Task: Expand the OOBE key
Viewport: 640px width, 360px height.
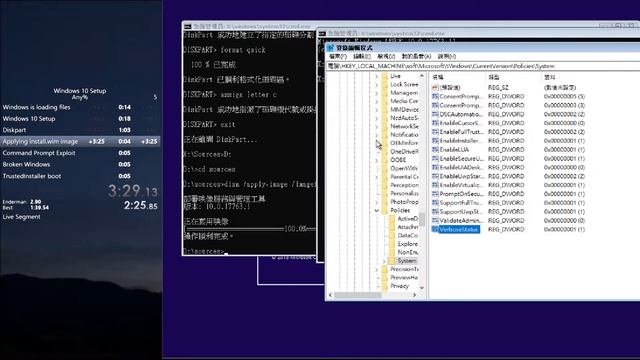Action: coord(376,160)
